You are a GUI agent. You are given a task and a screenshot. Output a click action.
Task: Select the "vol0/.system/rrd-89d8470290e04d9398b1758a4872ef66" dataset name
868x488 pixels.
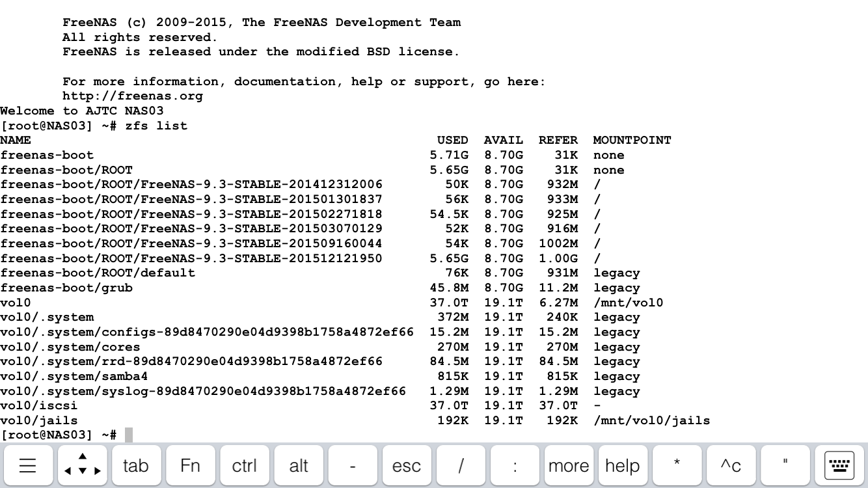pos(191,362)
